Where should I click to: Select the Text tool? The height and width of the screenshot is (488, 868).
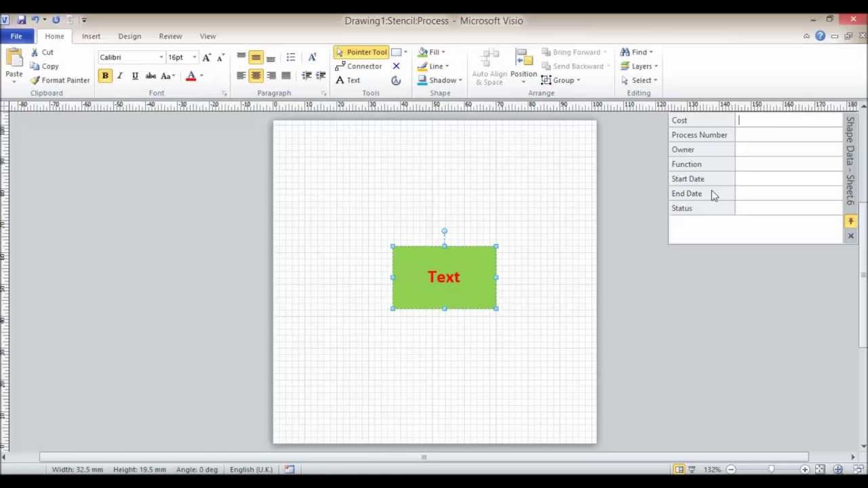[348, 80]
